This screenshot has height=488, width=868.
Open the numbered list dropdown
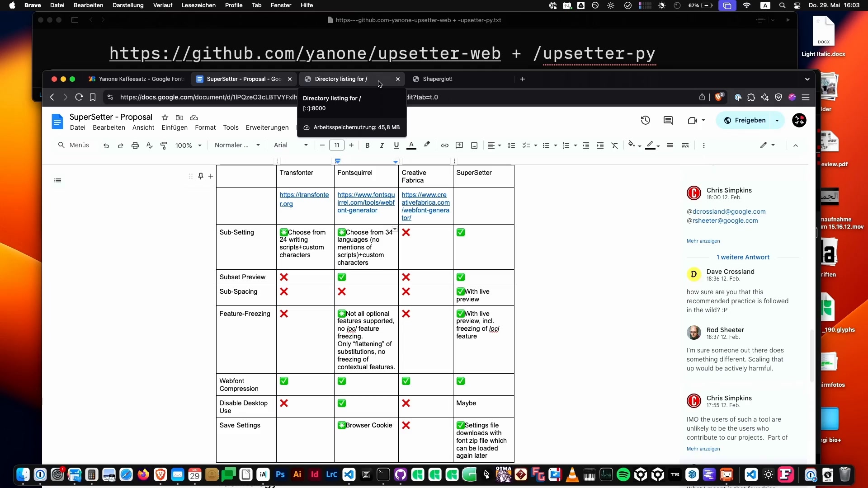tap(569, 145)
